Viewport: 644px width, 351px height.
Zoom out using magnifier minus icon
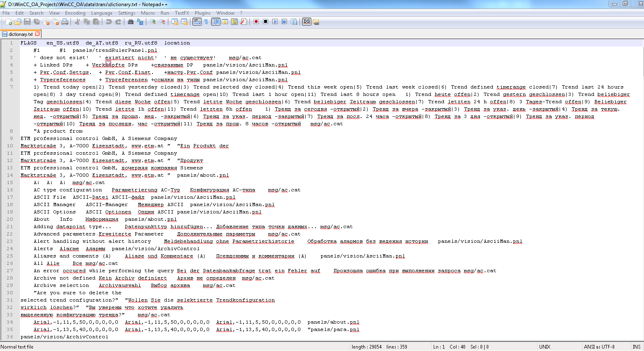click(x=162, y=22)
